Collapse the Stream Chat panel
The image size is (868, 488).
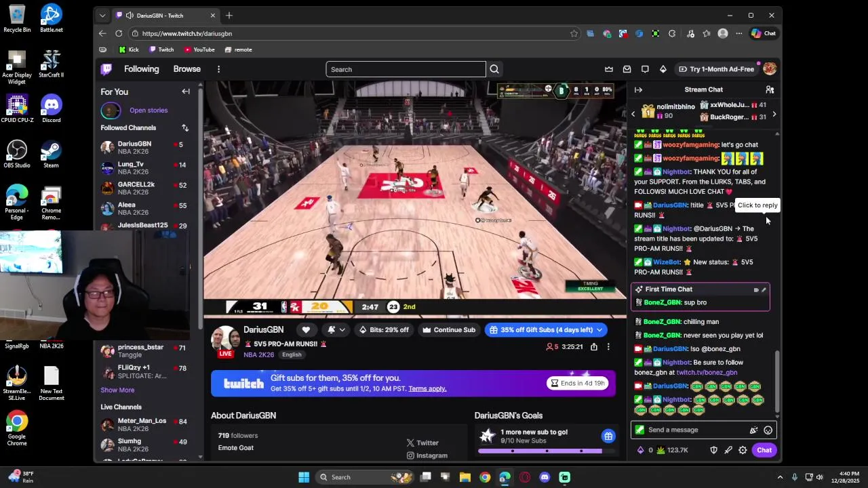(x=638, y=89)
